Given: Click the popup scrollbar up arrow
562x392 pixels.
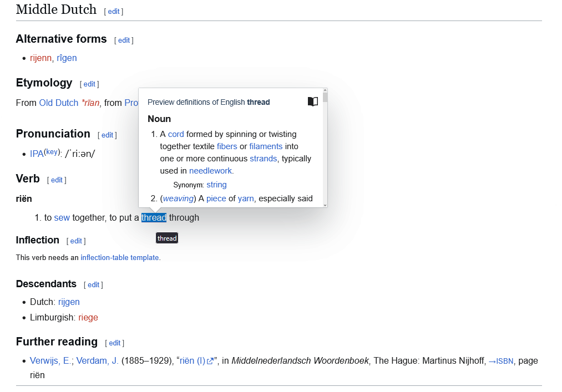Looking at the screenshot, I should tap(325, 91).
